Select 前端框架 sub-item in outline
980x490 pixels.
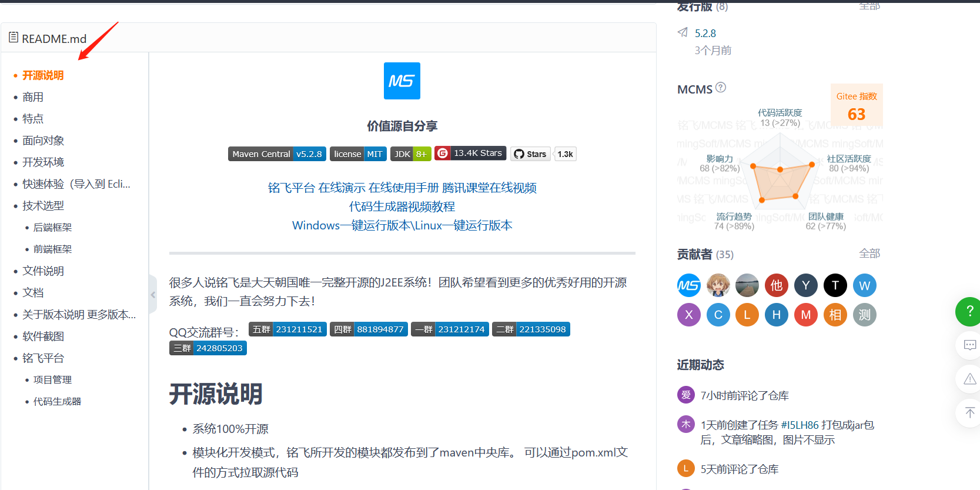pyautogui.click(x=53, y=249)
